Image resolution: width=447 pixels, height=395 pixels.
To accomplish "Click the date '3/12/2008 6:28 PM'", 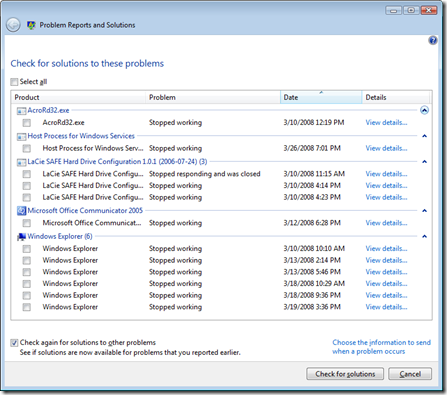I will pyautogui.click(x=312, y=223).
